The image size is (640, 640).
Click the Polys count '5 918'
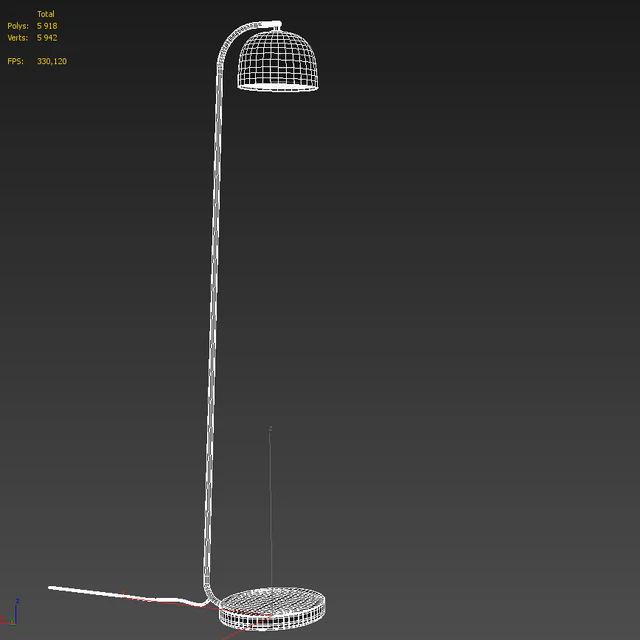click(47, 26)
